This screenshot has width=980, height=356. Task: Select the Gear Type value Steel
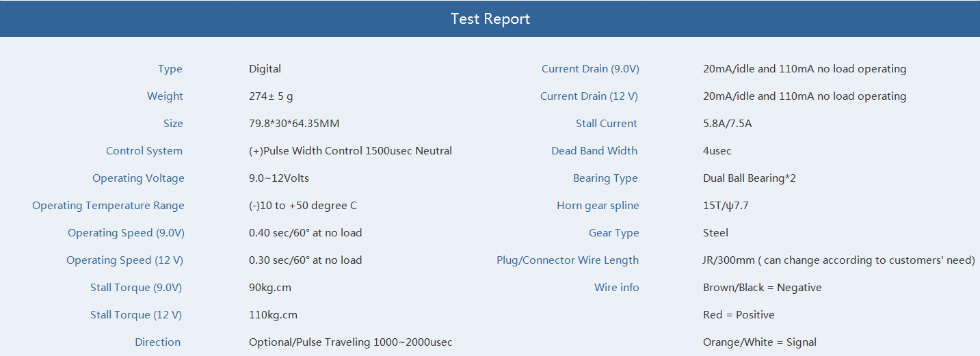tap(715, 233)
